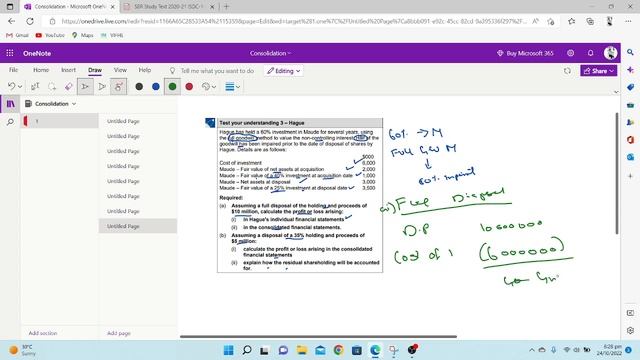Open Edge sidebar Outlook icon
This screenshot has height=360, width=640.
click(x=630, y=157)
